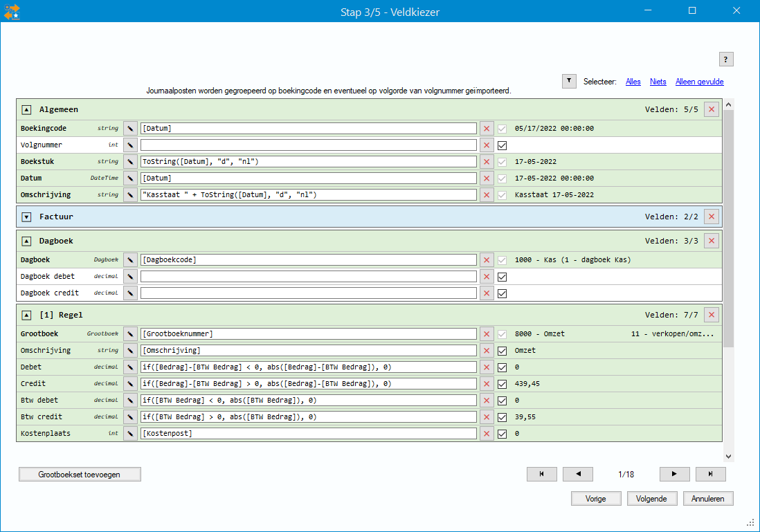The width and height of the screenshot is (760, 532).
Task: Edit the Credit formula with pencil icon
Action: coord(130,384)
